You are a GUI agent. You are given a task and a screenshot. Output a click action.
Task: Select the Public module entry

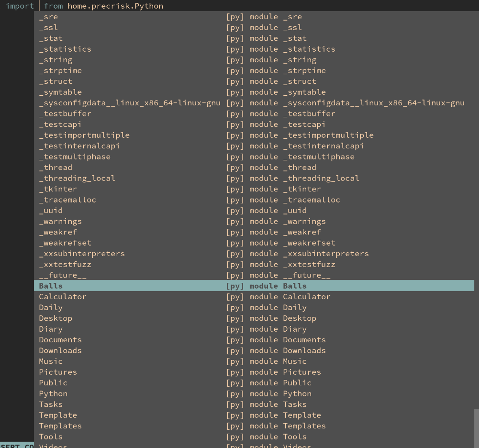(x=254, y=383)
